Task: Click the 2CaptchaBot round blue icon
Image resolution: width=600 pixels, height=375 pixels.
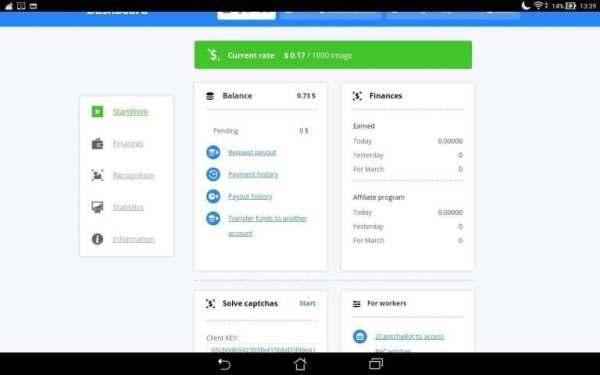Action: pyautogui.click(x=360, y=336)
